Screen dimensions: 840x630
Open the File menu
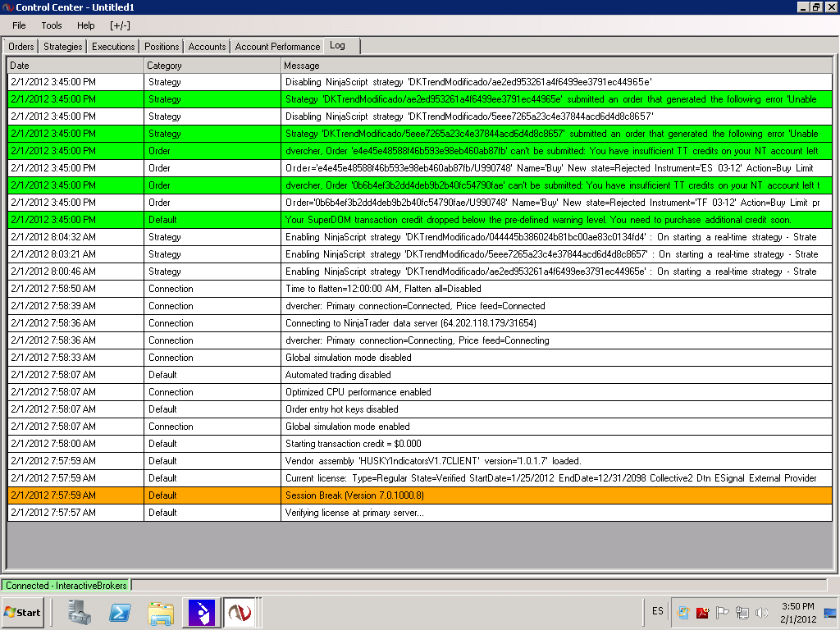[x=19, y=25]
